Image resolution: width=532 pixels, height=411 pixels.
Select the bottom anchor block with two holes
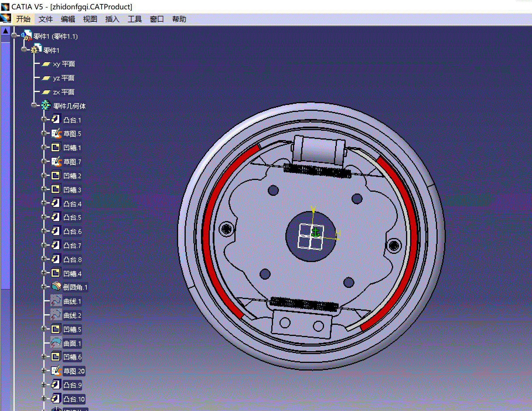pyautogui.click(x=302, y=324)
